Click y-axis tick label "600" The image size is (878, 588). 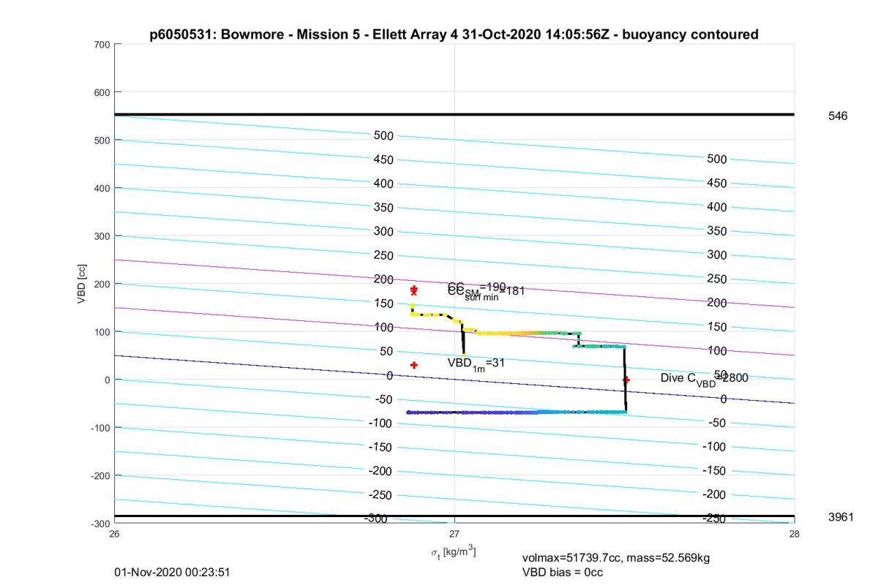point(102,92)
